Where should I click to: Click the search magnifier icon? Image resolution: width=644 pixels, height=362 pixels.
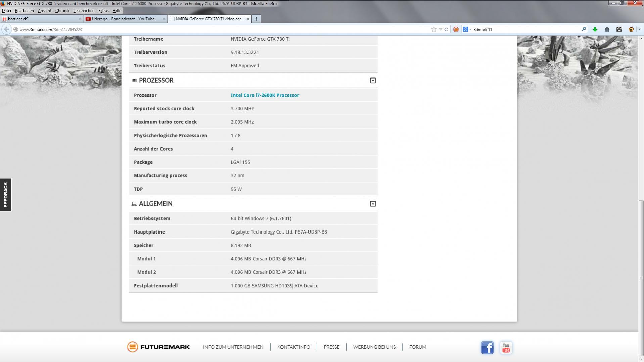pyautogui.click(x=584, y=29)
